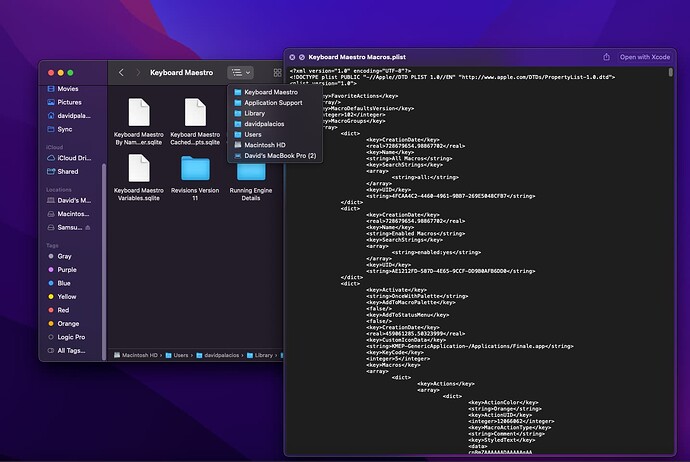
Task: Select Macintos... disk in sidebar
Action: [68, 214]
